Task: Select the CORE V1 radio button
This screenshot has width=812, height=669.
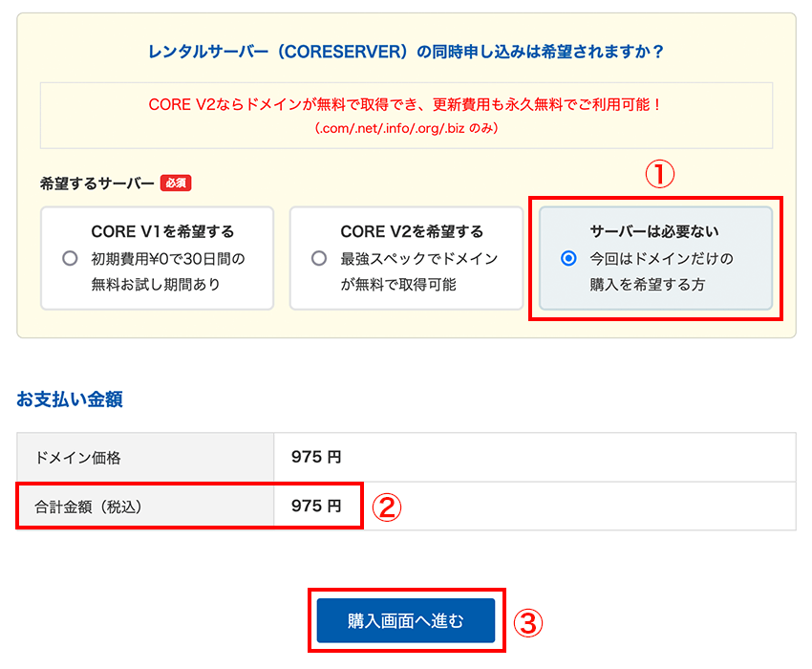Action: [69, 258]
